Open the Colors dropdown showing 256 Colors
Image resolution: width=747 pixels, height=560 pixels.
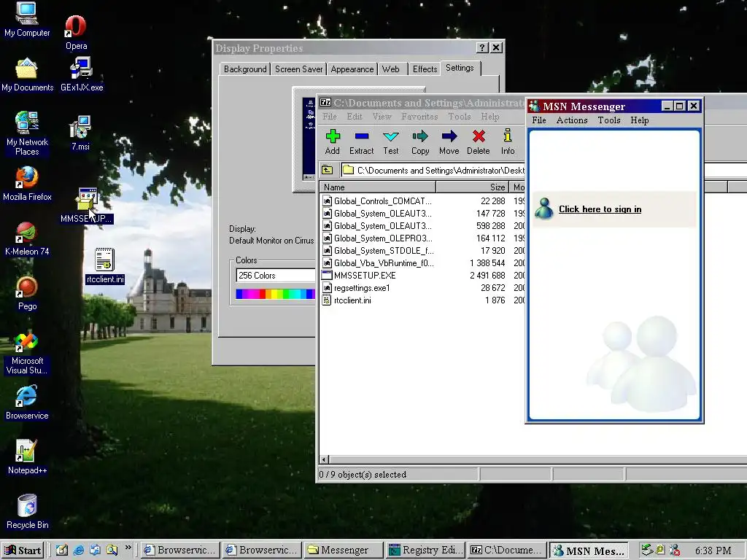click(275, 275)
